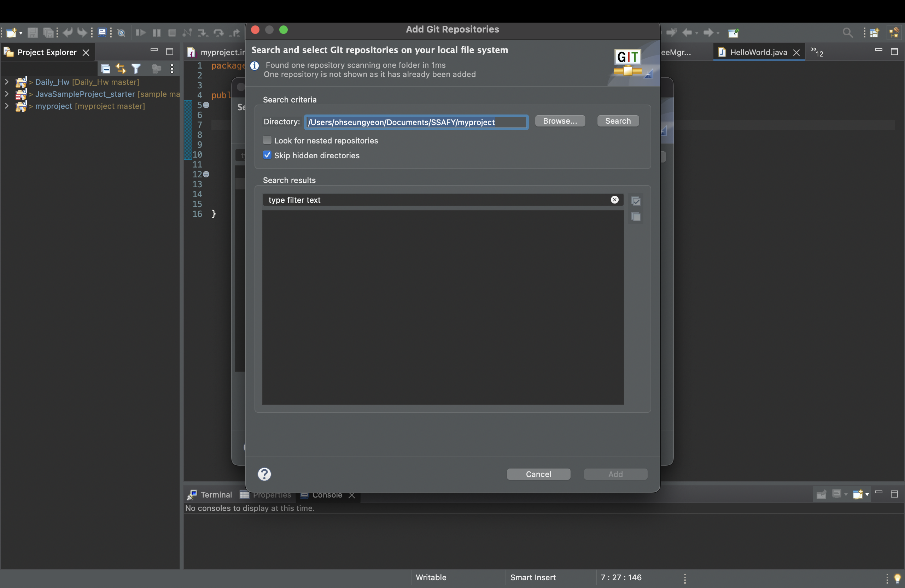
Task: Open Project Explorer filter icon
Action: [x=136, y=69]
